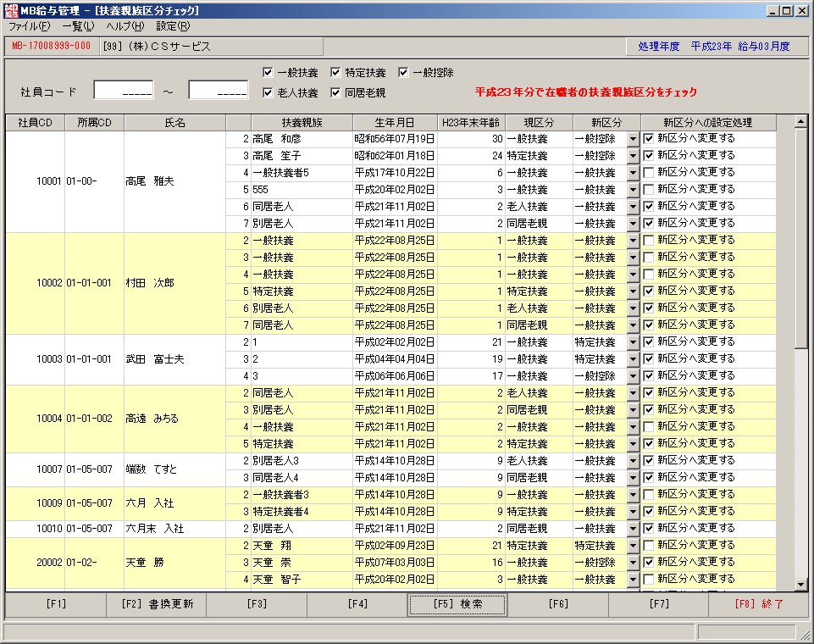This screenshot has height=644, width=814.
Task: Open the ファイル(F) menu
Action: point(29,26)
